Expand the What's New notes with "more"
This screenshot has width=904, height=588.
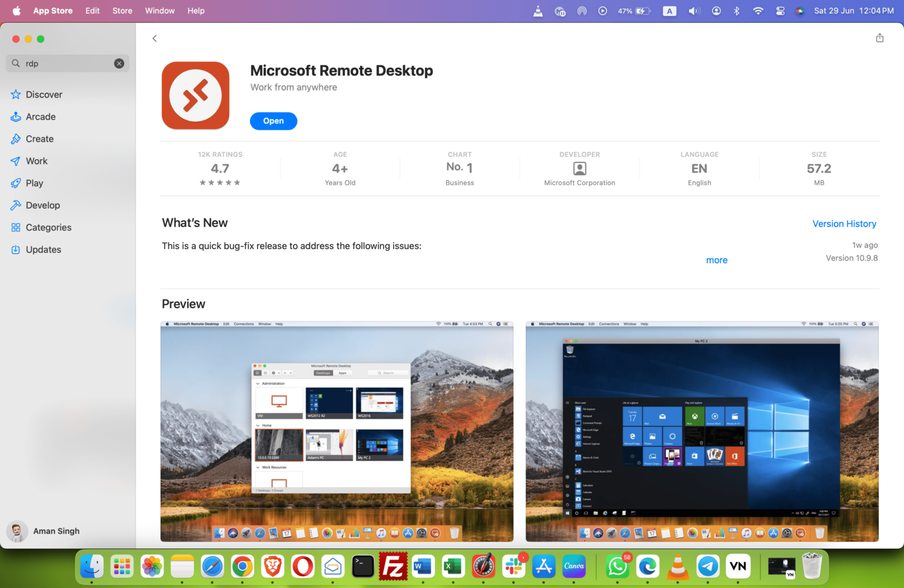[x=716, y=260]
